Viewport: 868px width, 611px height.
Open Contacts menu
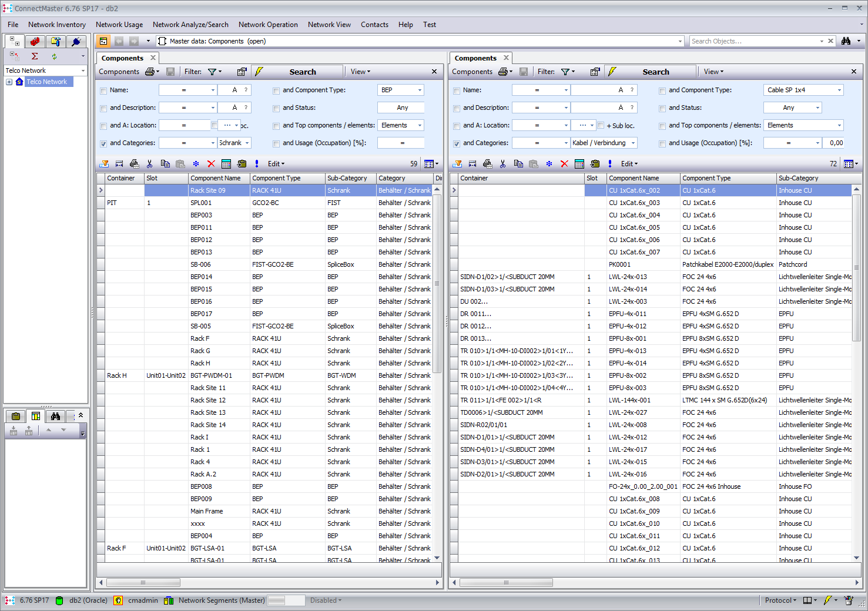pyautogui.click(x=374, y=25)
